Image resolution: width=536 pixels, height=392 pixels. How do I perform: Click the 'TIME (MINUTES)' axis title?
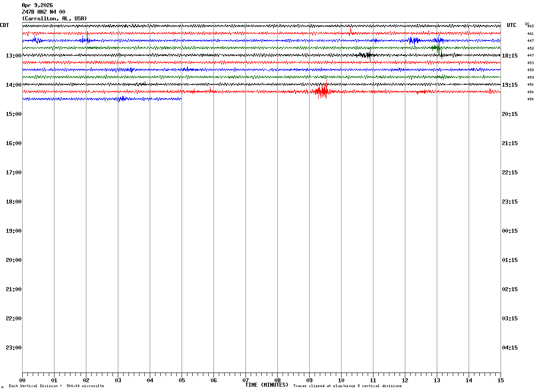click(267, 385)
